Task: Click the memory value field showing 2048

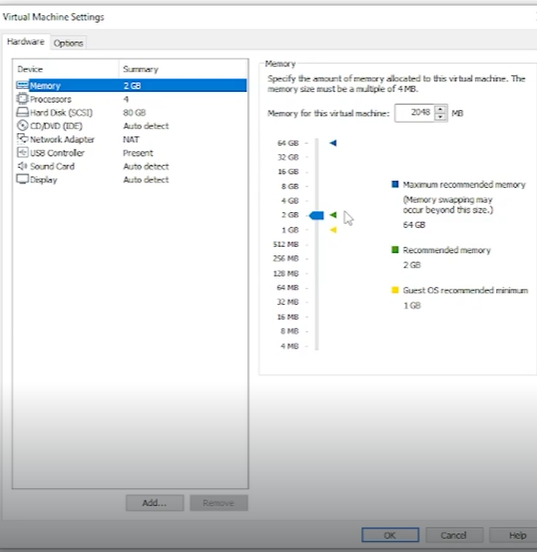Action: [x=415, y=113]
